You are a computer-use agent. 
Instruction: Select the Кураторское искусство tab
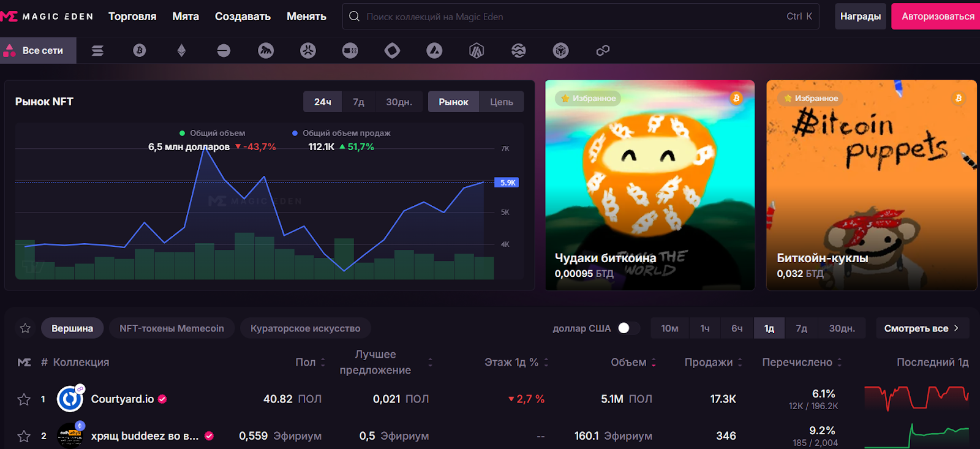tap(305, 328)
